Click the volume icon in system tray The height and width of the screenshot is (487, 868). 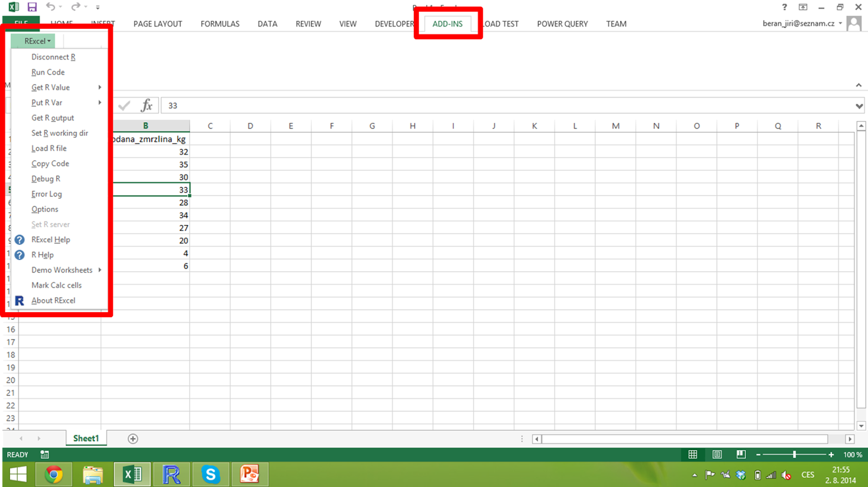(x=786, y=475)
